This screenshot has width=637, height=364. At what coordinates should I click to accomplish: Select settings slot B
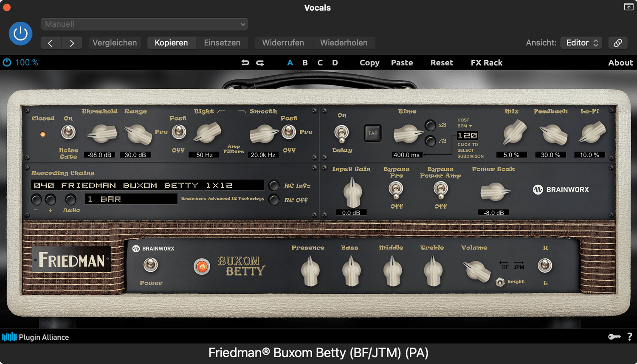tap(305, 63)
